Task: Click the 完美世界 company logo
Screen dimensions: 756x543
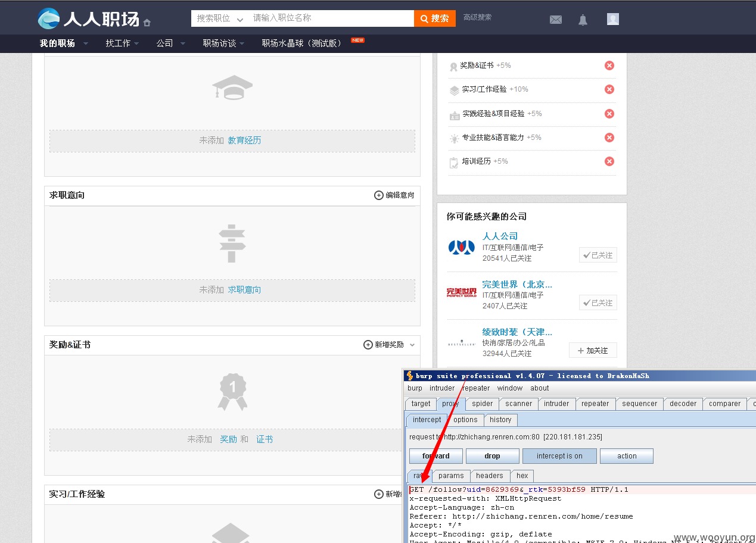Action: tap(462, 292)
